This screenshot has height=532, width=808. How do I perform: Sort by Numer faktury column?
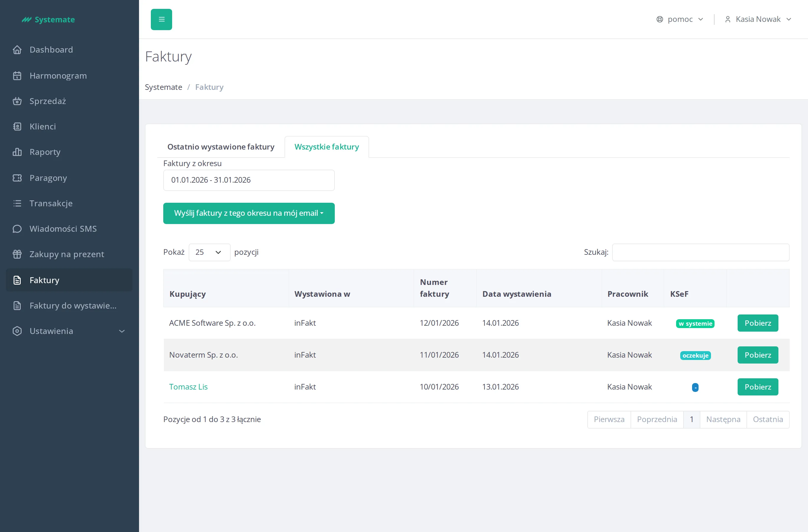445,288
